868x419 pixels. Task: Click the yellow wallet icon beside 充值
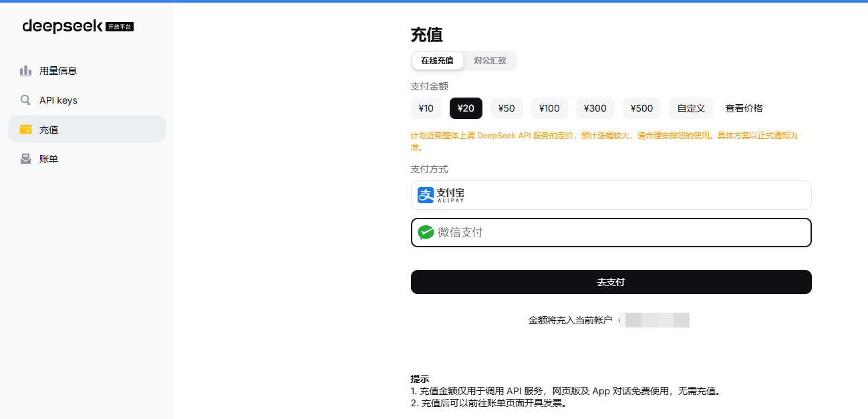coord(25,130)
